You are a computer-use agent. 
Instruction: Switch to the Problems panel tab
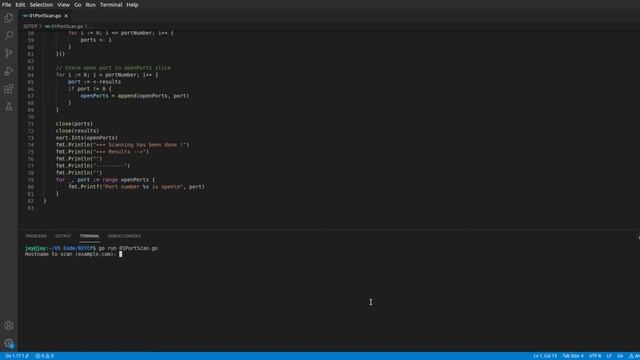(x=36, y=236)
